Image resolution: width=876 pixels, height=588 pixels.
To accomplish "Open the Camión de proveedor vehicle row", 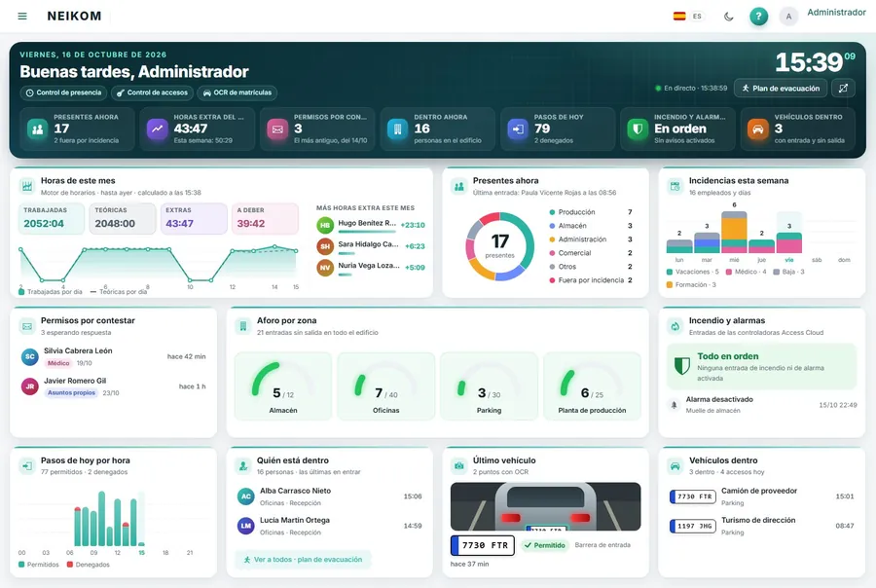I will coord(761,496).
